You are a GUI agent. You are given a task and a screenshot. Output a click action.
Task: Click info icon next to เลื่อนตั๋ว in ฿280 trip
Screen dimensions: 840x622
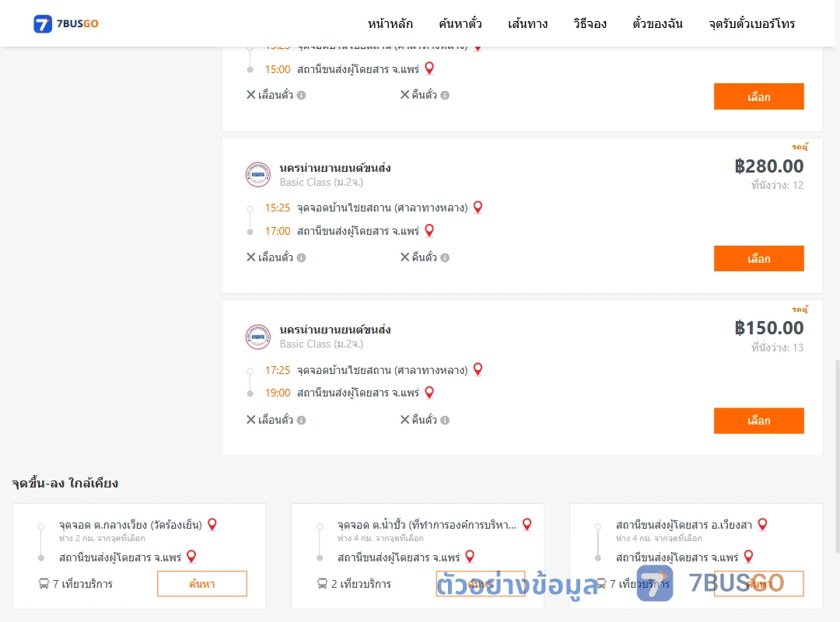tap(302, 257)
